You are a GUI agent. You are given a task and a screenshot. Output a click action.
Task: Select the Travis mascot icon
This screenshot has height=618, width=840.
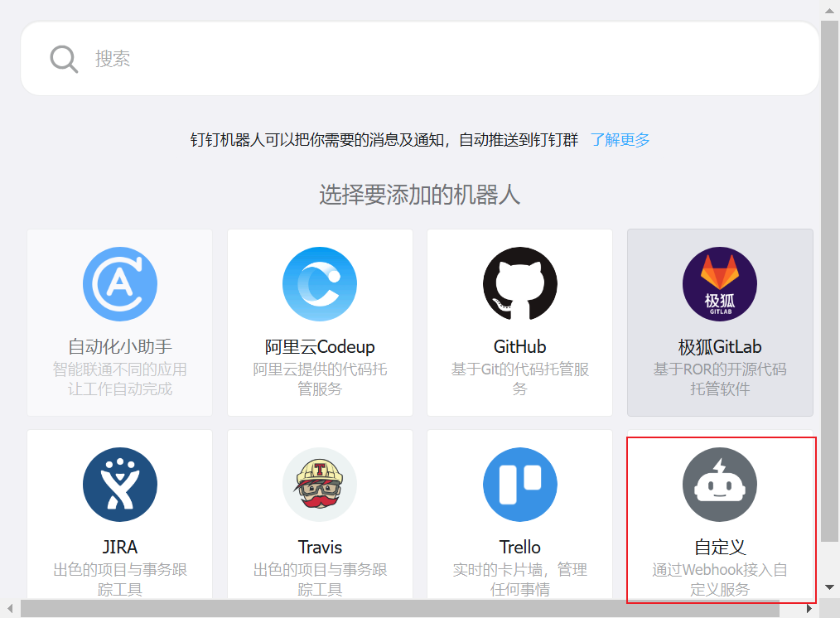(320, 484)
